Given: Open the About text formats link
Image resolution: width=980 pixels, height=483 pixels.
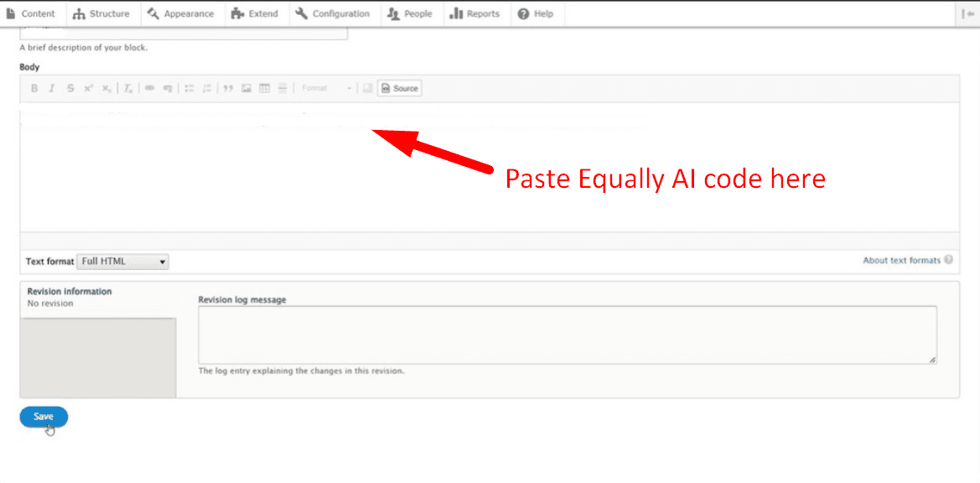Looking at the screenshot, I should (901, 261).
